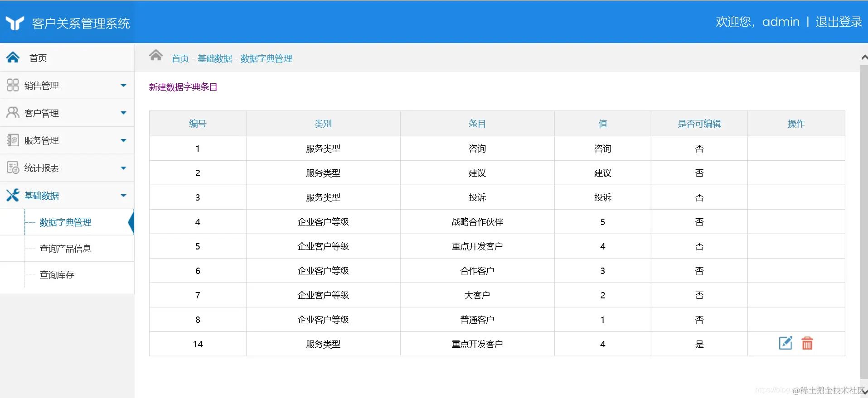Viewport: 868px width, 398px height.
Task: Click the 大客户 entry cell
Action: (x=477, y=295)
